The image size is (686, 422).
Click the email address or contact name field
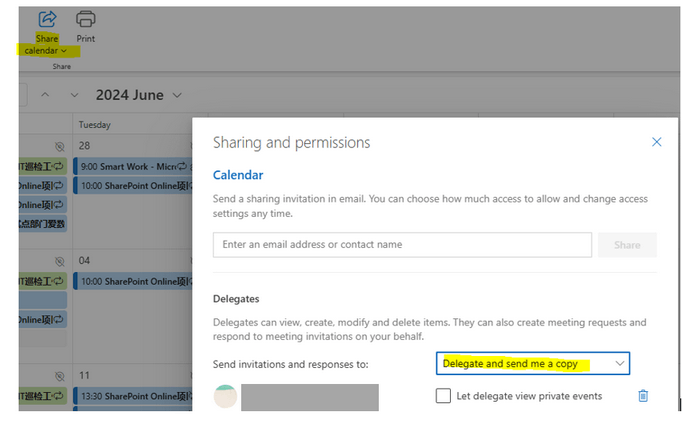(x=402, y=244)
